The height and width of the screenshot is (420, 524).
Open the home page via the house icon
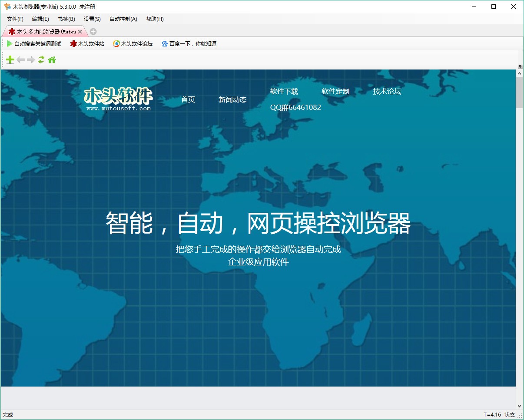52,60
